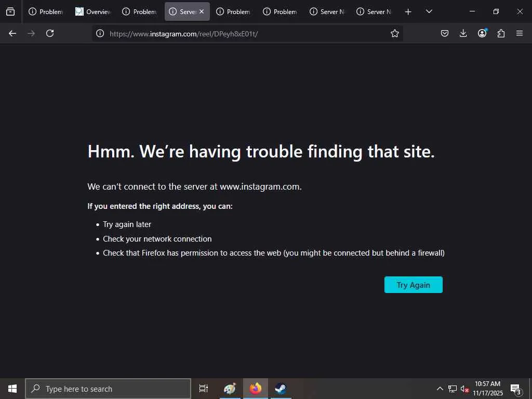Viewport: 532px width, 399px height.
Task: Click the "Try again later" bullet
Action: [127, 224]
